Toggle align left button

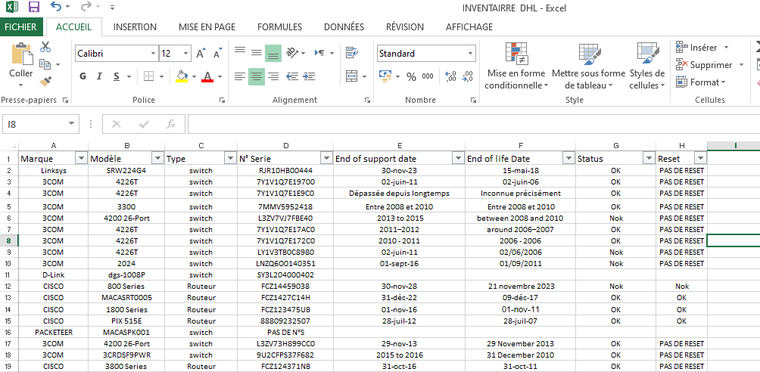click(x=240, y=76)
